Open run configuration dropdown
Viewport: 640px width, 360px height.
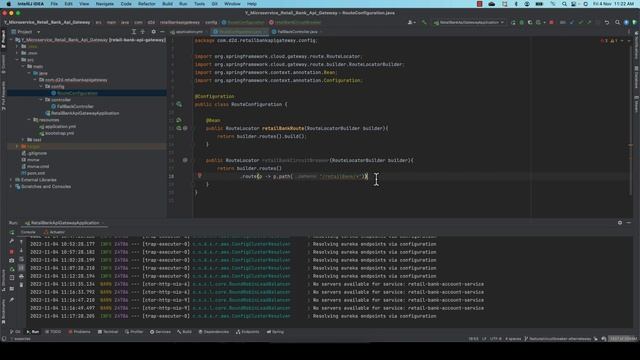point(469,22)
